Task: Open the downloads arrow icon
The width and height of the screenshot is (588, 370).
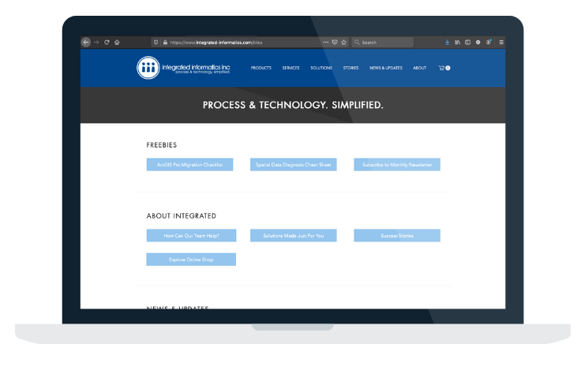Action: click(x=447, y=43)
